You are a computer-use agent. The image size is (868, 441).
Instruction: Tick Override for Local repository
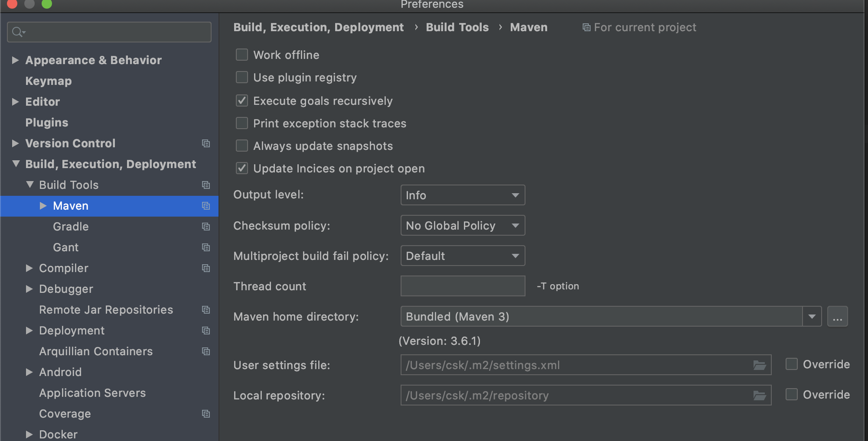[792, 394]
